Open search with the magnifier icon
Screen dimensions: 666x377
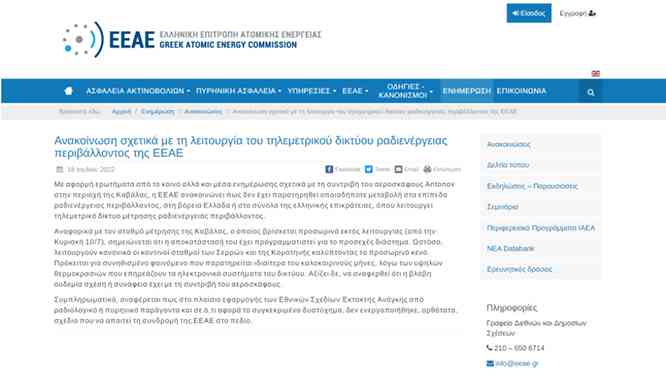tap(590, 92)
